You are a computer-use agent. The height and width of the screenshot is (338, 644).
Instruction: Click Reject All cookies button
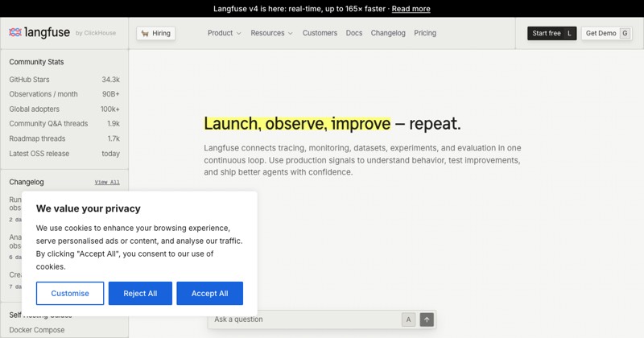tap(140, 293)
